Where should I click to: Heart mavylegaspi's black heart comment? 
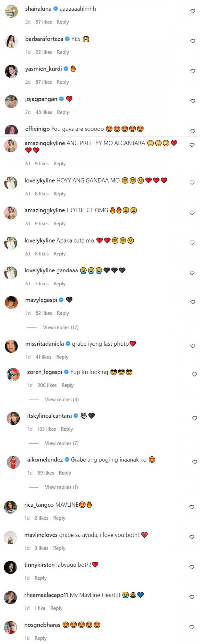pyautogui.click(x=193, y=302)
